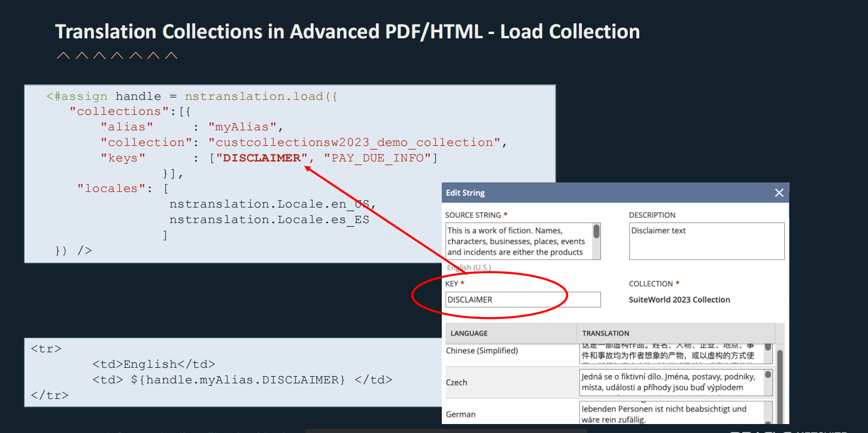This screenshot has width=868, height=433.
Task: Click the Source String text area
Action: [x=518, y=241]
